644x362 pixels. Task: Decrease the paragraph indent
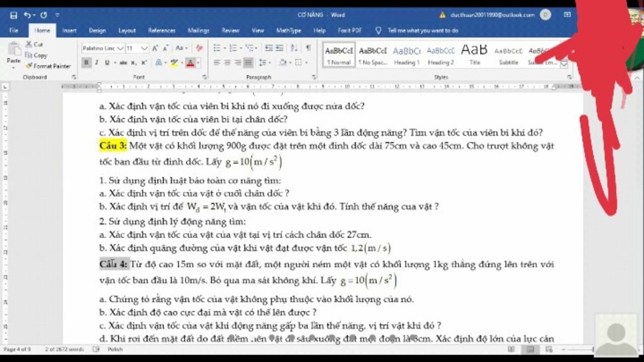click(269, 48)
